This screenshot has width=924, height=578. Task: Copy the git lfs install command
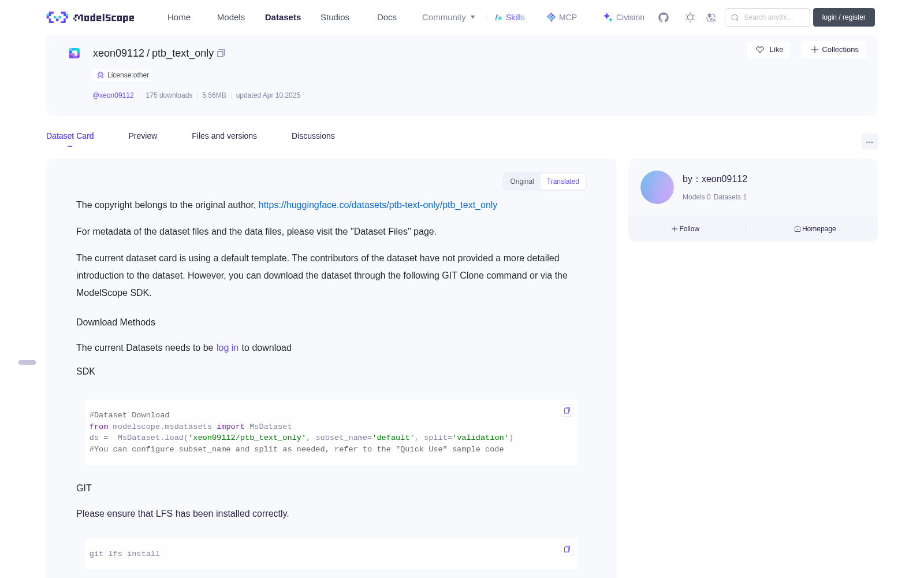tap(567, 549)
